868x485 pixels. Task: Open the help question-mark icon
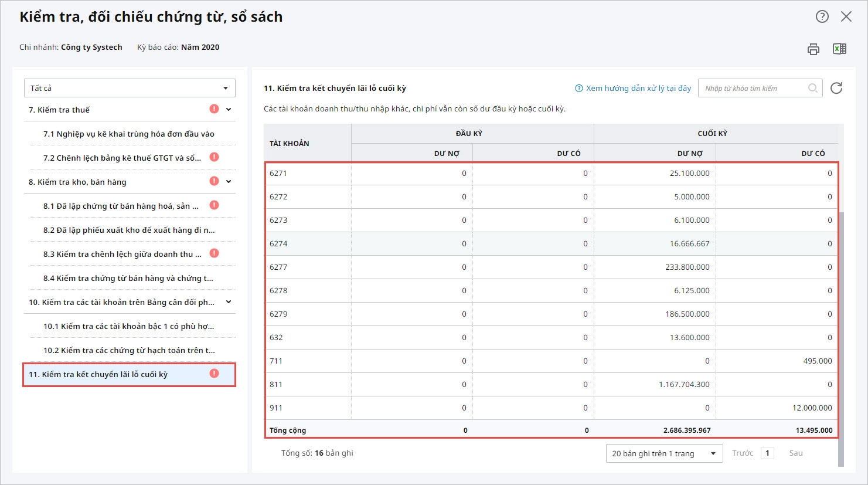[822, 16]
